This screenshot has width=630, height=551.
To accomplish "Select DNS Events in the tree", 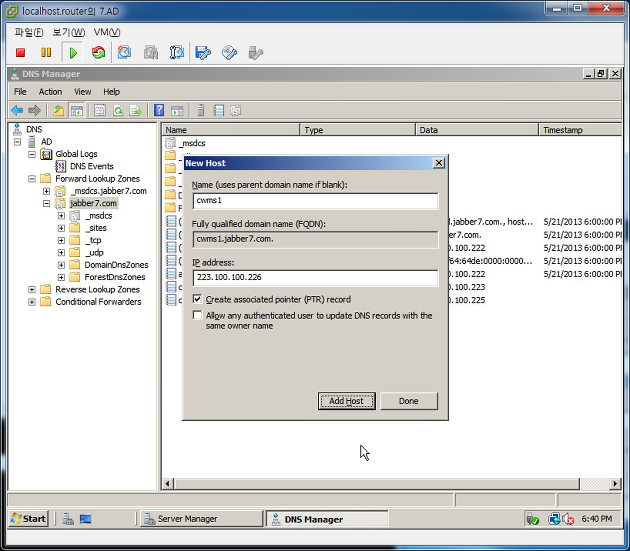I will pos(92,166).
